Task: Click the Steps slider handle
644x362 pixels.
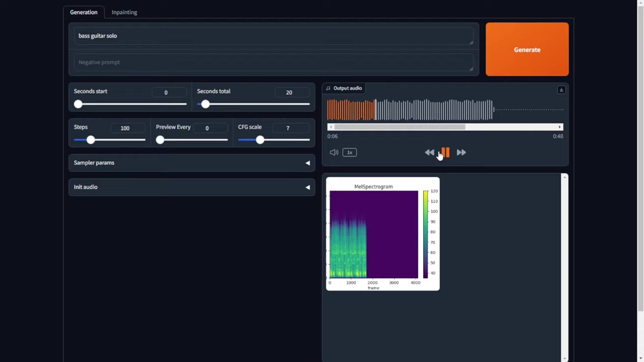Action: (x=91, y=140)
